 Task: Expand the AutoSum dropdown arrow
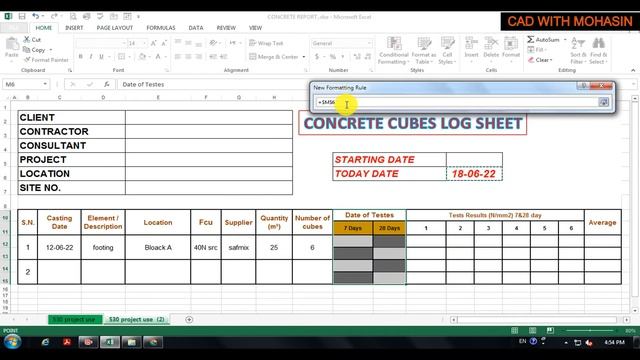pyautogui.click(x=565, y=40)
